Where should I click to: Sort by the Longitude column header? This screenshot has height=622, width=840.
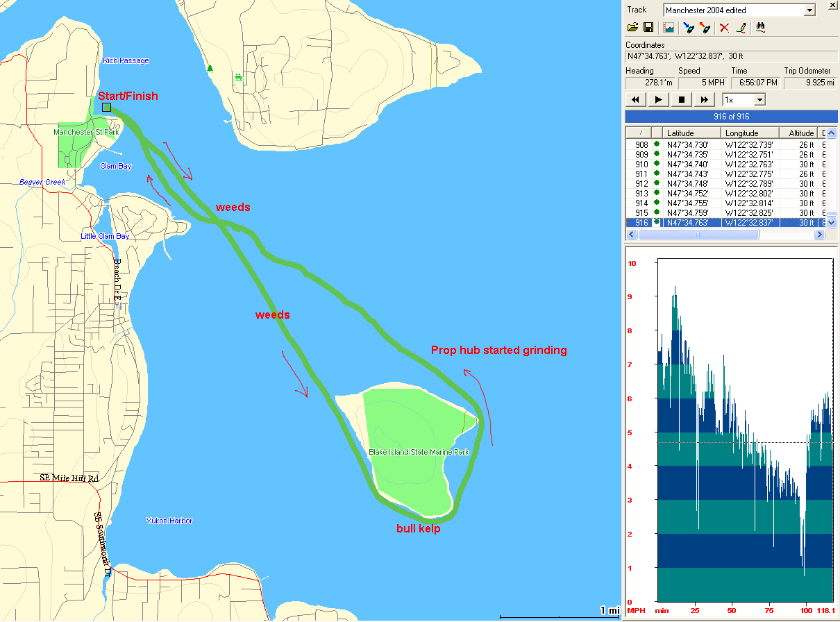coord(750,133)
